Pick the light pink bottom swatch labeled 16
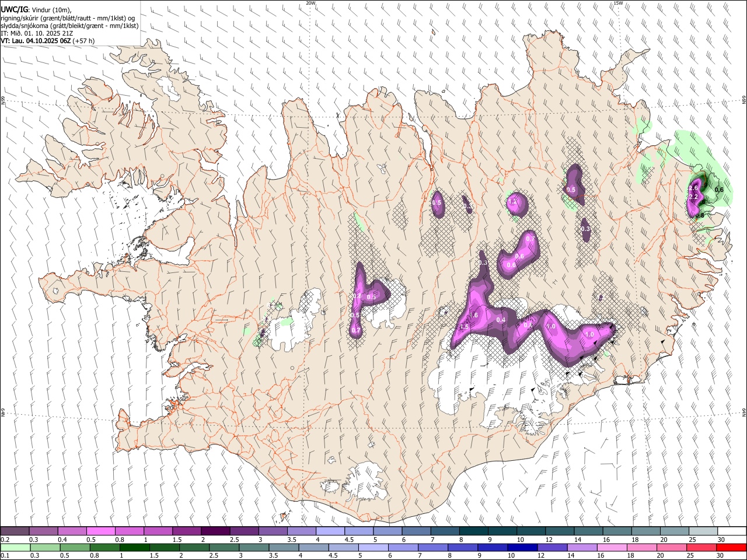 pyautogui.click(x=612, y=547)
